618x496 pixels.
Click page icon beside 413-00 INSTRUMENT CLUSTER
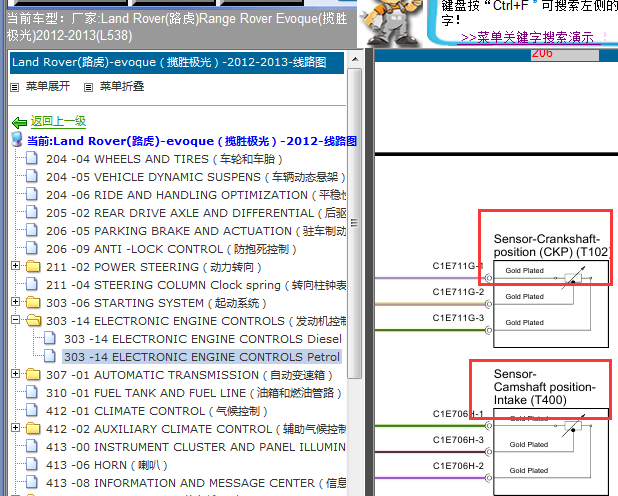click(32, 446)
